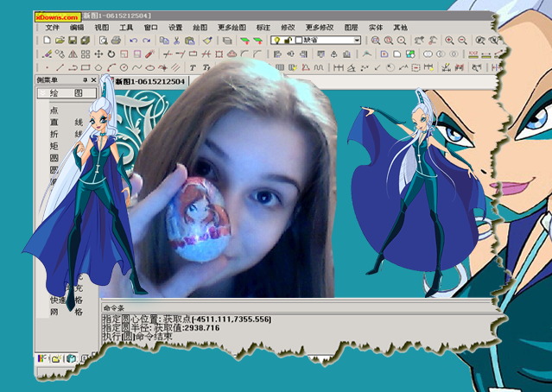The height and width of the screenshot is (392, 552).
Task: Save the drawing with the floppy disk icon
Action: click(73, 41)
